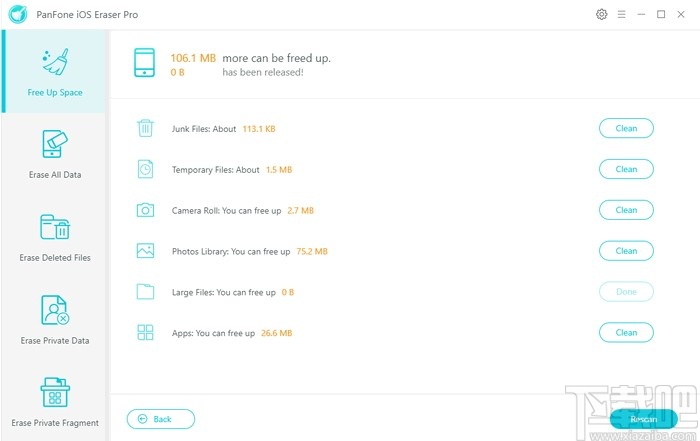Open Erase Private Fragment section
700x441 pixels.
coord(55,402)
